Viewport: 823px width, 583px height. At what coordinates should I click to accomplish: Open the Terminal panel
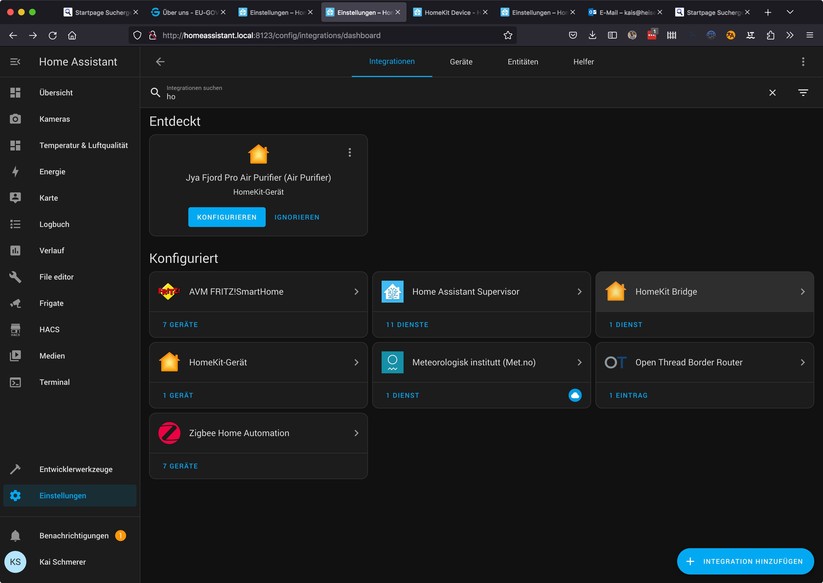[54, 382]
